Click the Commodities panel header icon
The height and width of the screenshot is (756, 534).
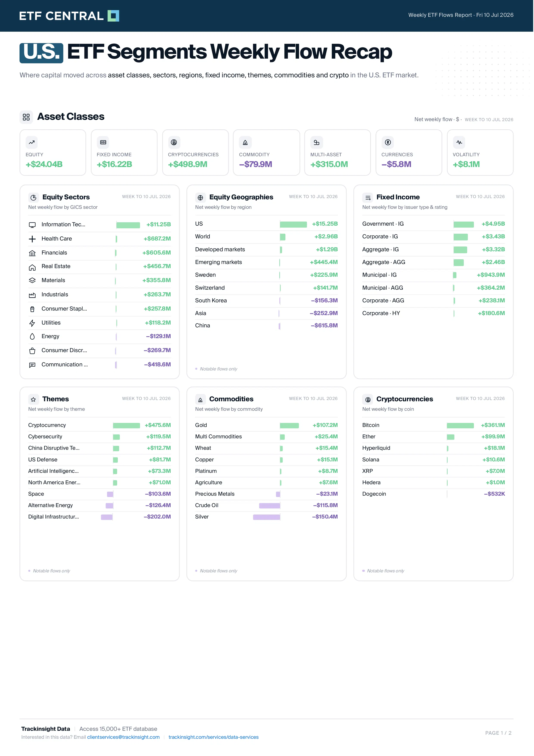pos(200,399)
